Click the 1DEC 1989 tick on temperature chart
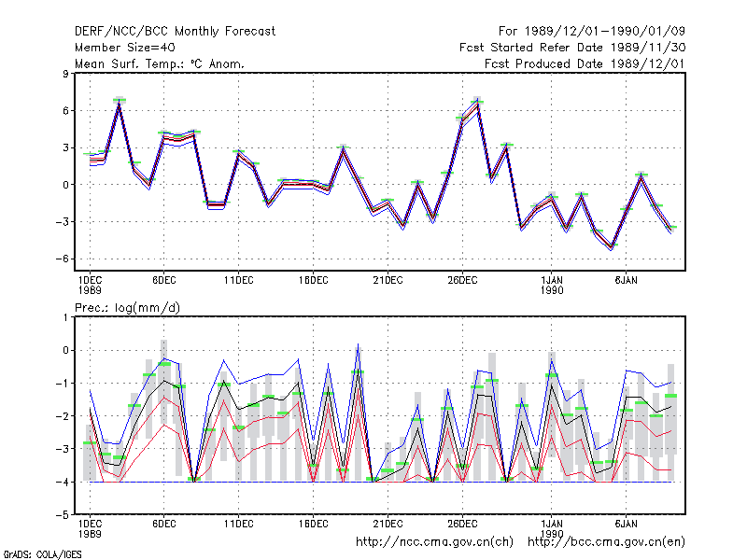The height and width of the screenshot is (560, 747). 90,285
